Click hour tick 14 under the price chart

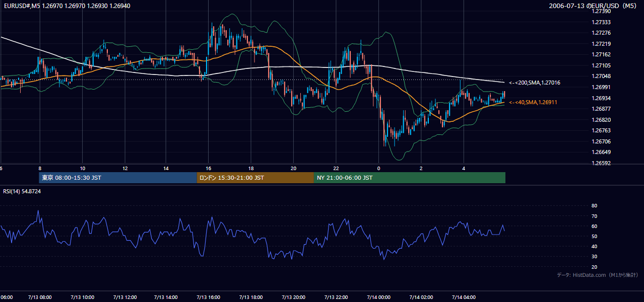coord(167,168)
